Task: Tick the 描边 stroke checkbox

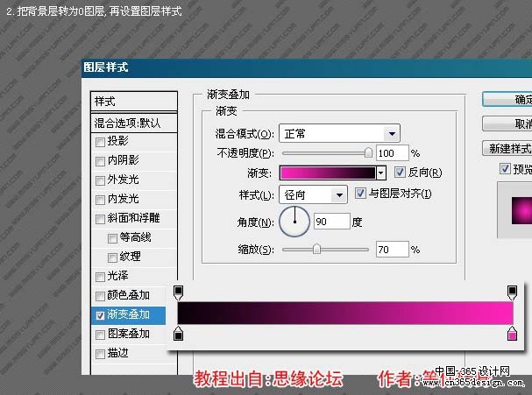Action: pos(100,355)
